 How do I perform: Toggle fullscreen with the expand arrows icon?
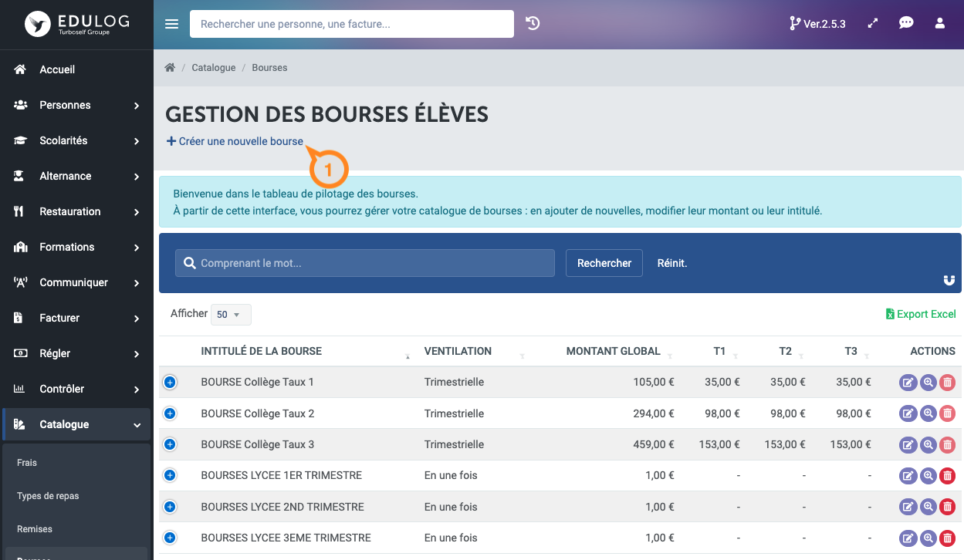[x=873, y=24]
